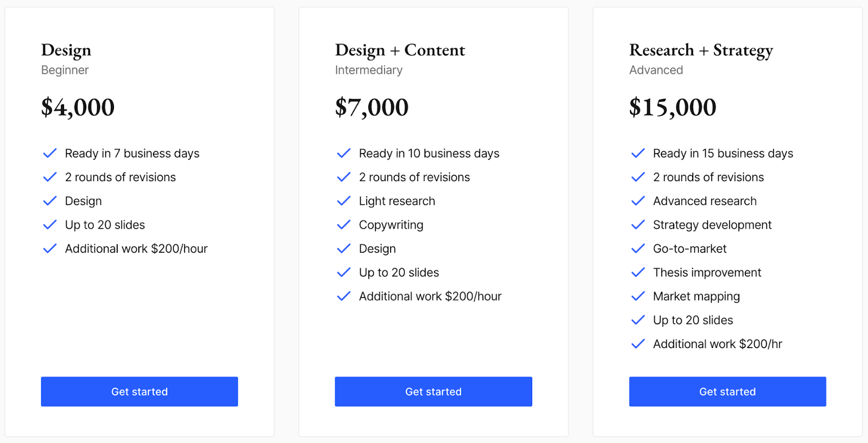Image resolution: width=868 pixels, height=443 pixels.
Task: Click the checkmark beside "Strategy development"
Action: coord(637,224)
